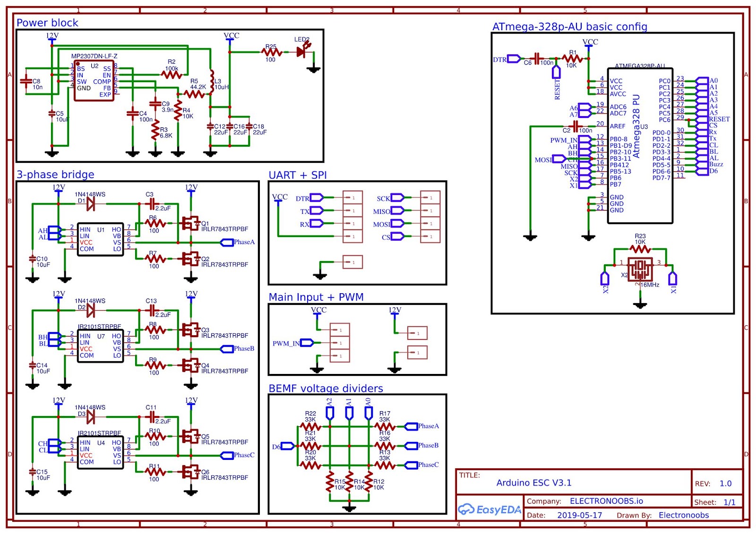
Task: Click the 'BEMF voltage dividers' heading
Action: coord(326,388)
